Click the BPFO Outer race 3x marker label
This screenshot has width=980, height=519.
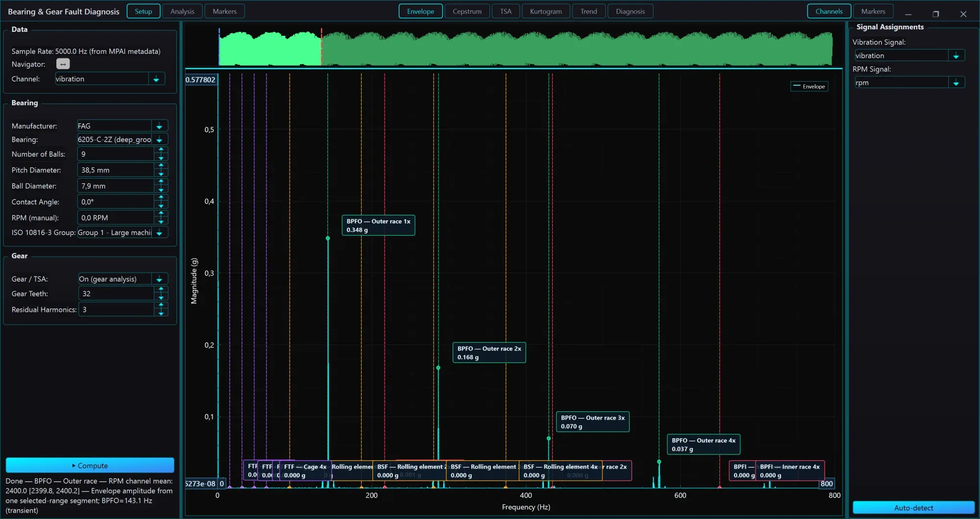pos(592,422)
